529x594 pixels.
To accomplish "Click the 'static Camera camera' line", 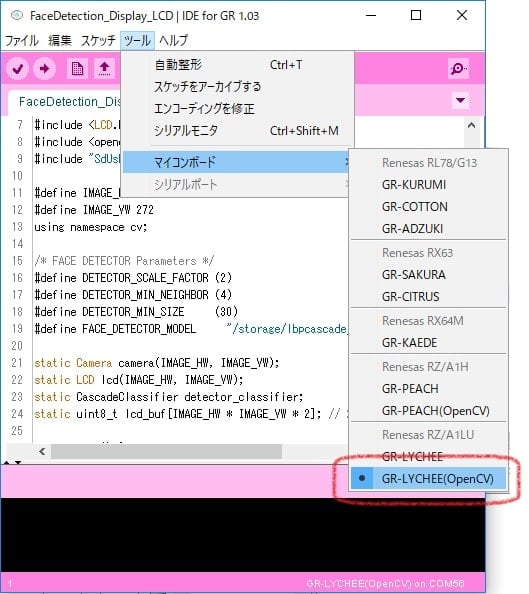I will point(157,363).
